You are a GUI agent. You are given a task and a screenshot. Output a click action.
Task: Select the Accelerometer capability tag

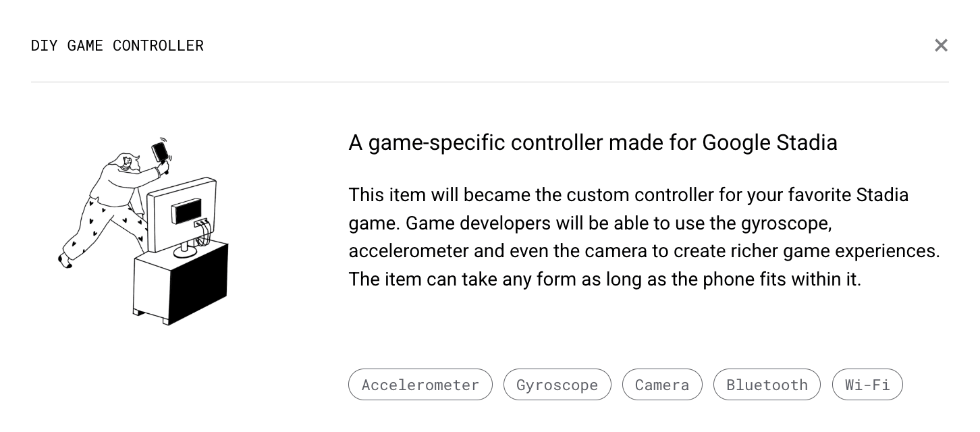click(x=420, y=385)
